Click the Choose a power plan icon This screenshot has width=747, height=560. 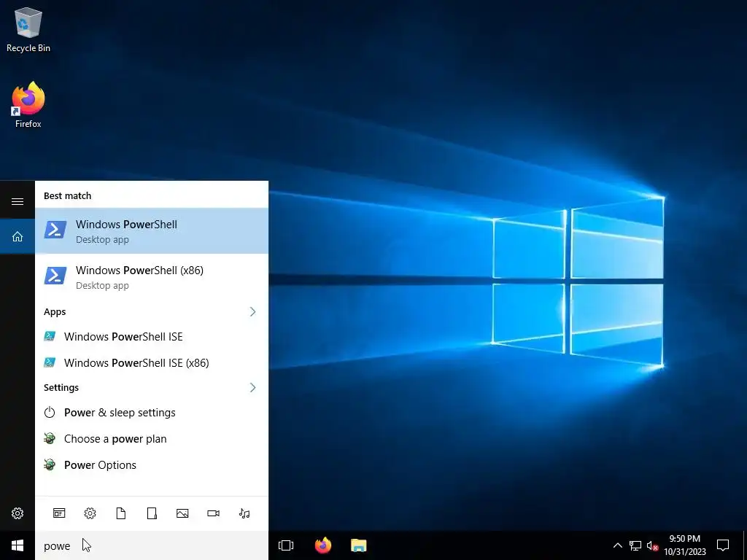pos(50,438)
